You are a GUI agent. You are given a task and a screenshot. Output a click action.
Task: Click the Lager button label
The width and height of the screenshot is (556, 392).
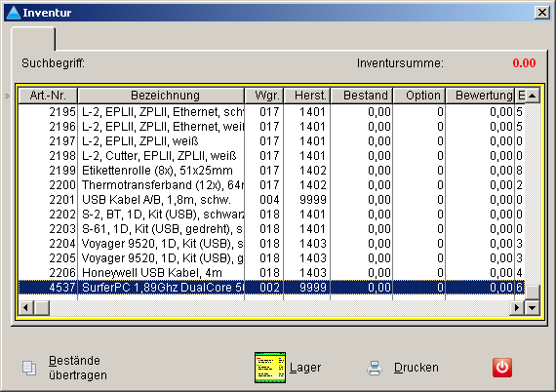(305, 368)
